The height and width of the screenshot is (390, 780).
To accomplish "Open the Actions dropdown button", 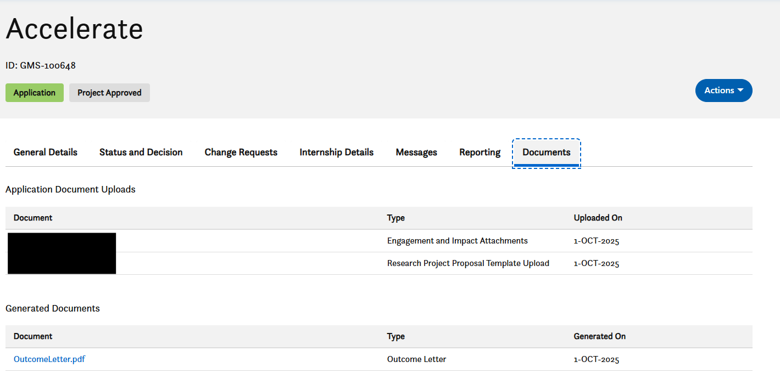I will click(x=723, y=91).
